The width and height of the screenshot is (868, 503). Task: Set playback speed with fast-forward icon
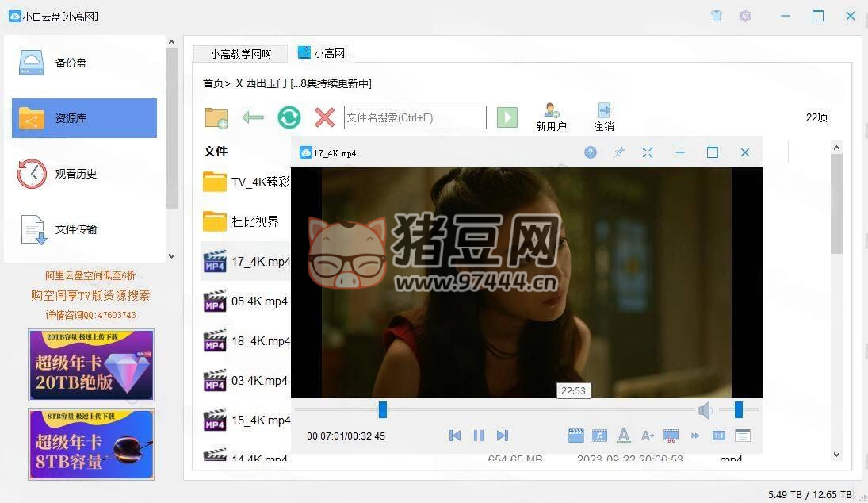click(695, 435)
